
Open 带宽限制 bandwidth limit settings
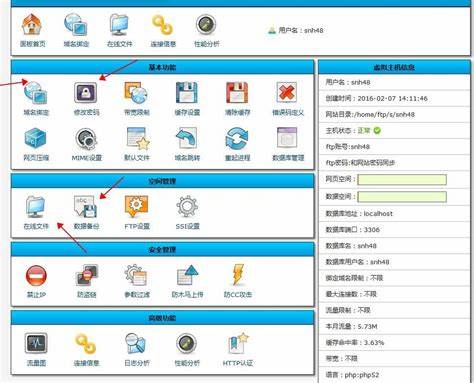(x=136, y=92)
